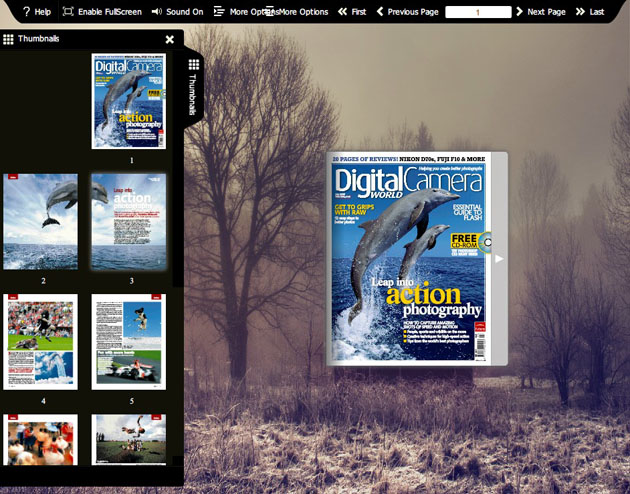Click the Digital Camera magazine cover
The width and height of the screenshot is (630, 494).
[409, 259]
